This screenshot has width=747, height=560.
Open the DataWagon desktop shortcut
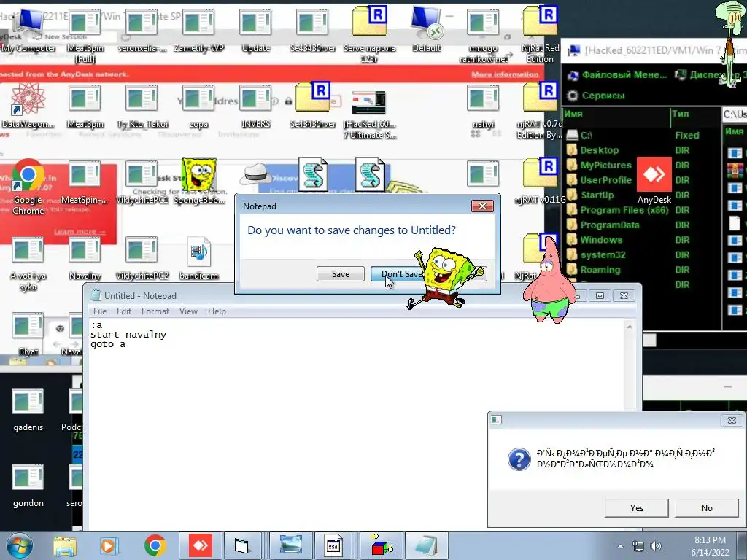(28, 105)
